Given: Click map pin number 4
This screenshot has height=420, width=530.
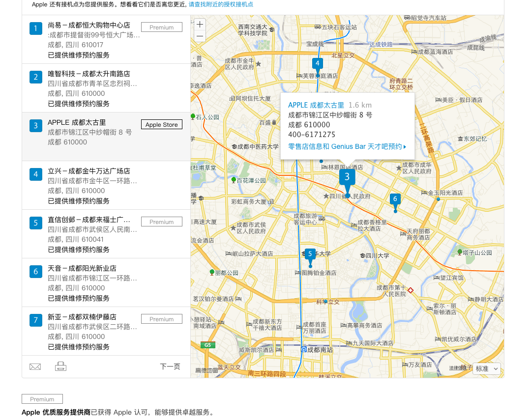Looking at the screenshot, I should coord(318,63).
